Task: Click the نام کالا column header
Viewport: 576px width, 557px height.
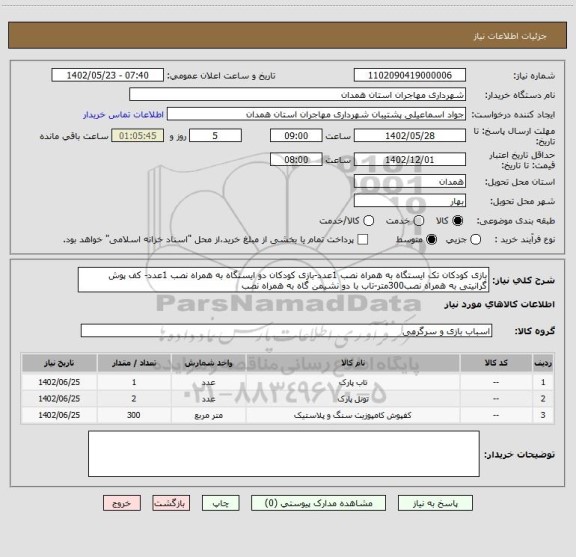Action: pyautogui.click(x=353, y=363)
